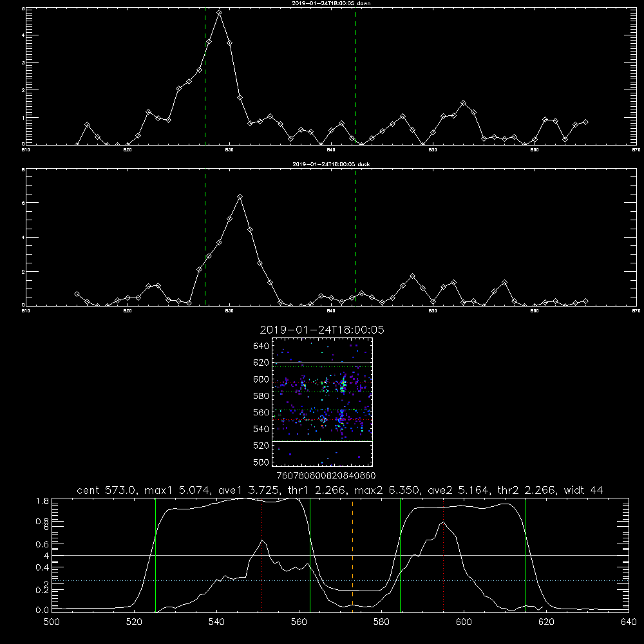This screenshot has height=644, width=644.
Task: Select the peak diamond marker in dawn plot
Action: (x=220, y=13)
